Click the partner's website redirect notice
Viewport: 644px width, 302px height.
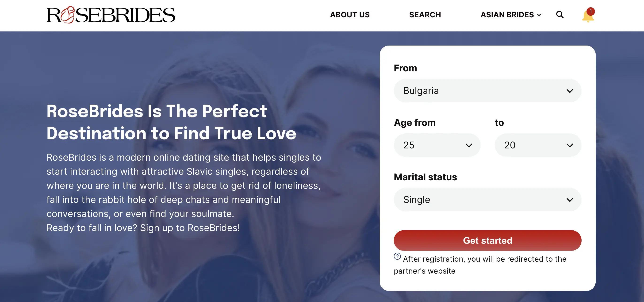coord(484,265)
